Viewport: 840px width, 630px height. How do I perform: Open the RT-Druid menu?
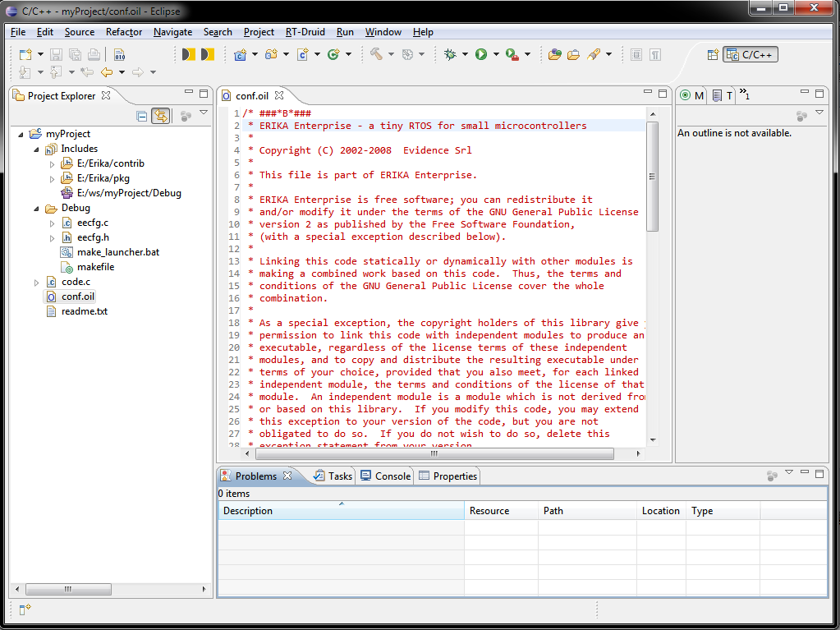[305, 32]
